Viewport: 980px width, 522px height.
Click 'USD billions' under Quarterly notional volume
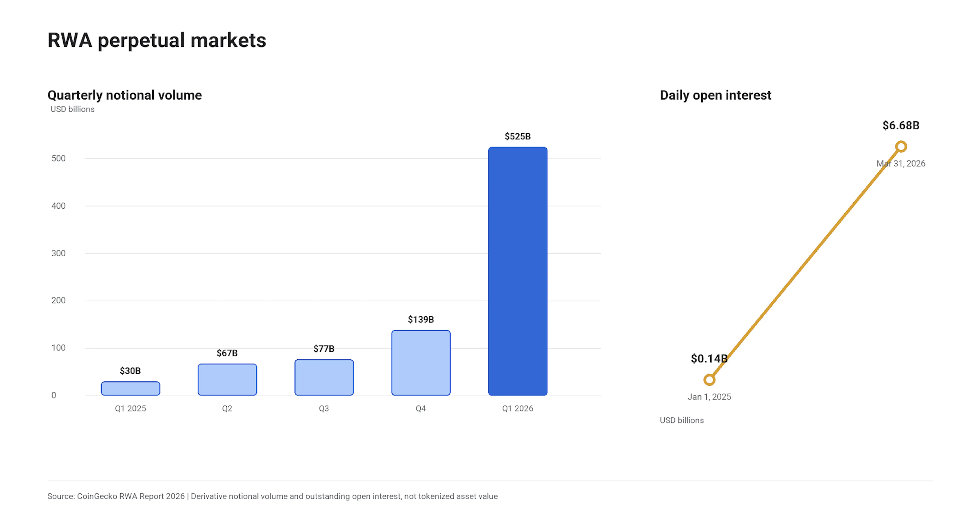point(73,109)
